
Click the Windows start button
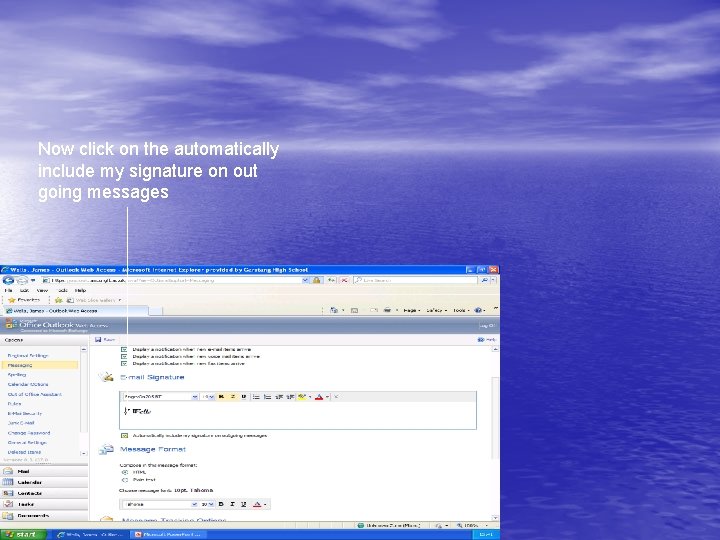23,534
